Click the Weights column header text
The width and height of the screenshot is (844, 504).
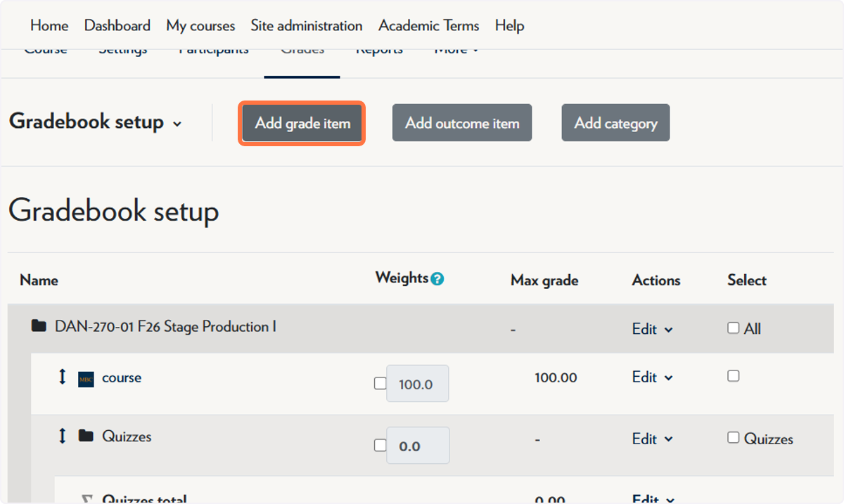click(402, 278)
